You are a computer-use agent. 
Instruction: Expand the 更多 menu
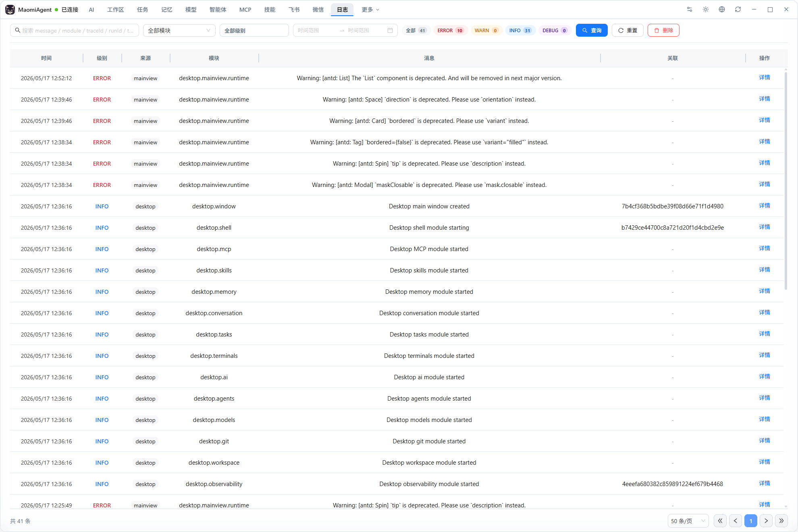coord(370,10)
